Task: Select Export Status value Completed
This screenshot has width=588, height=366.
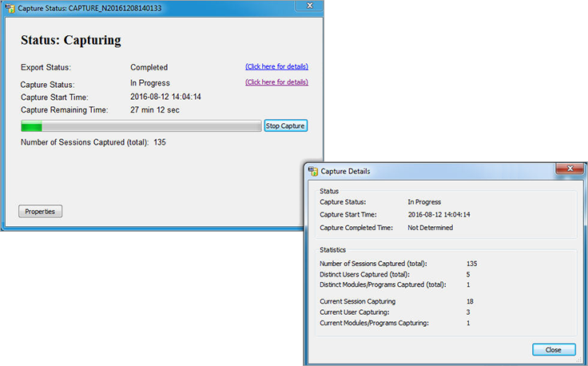Action: (x=149, y=67)
